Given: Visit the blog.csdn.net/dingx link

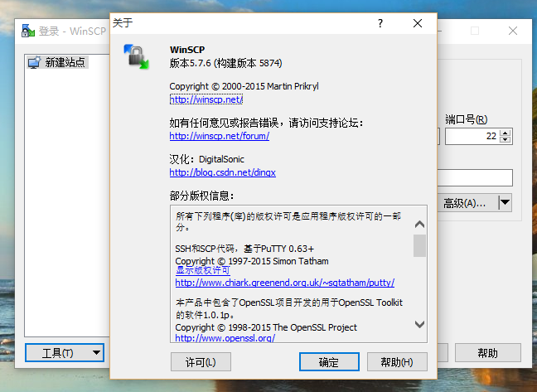Looking at the screenshot, I should click(222, 172).
